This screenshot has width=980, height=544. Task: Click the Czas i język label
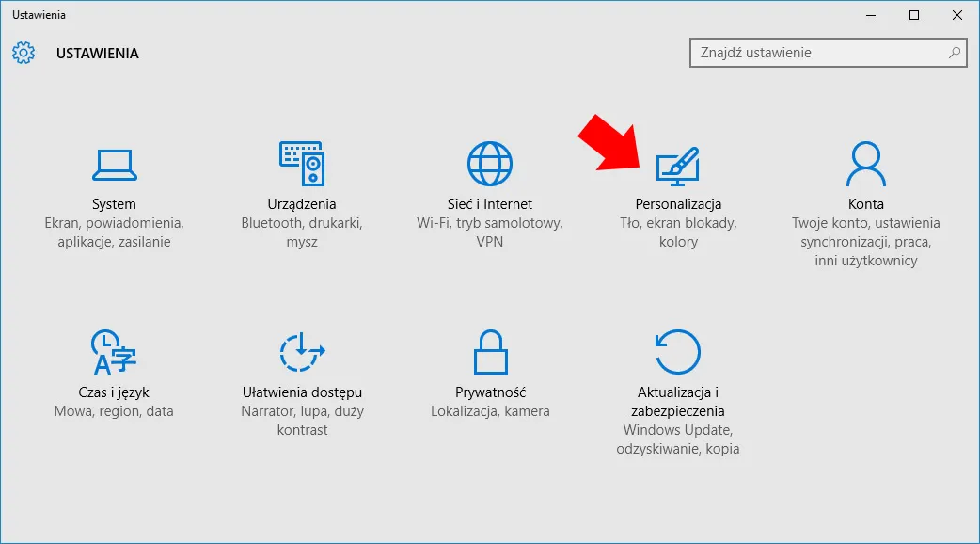tap(114, 392)
